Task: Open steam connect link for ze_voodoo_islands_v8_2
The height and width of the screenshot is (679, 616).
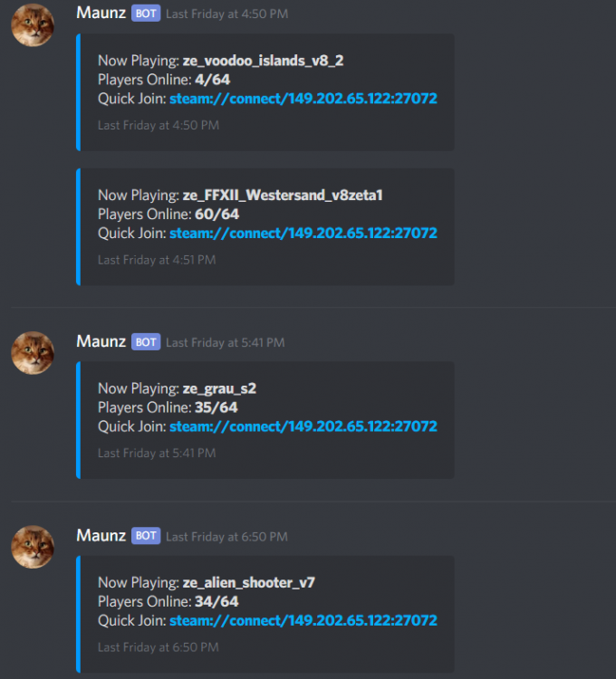Action: (303, 99)
